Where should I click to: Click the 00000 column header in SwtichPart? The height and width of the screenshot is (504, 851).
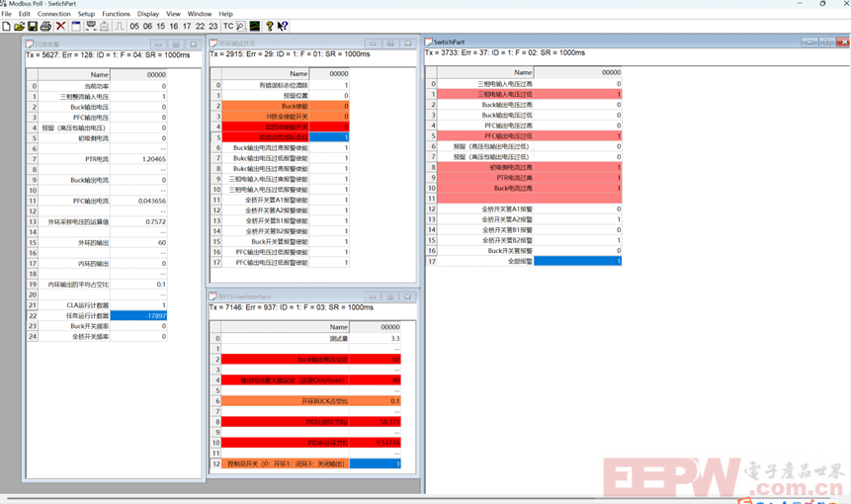[578, 72]
